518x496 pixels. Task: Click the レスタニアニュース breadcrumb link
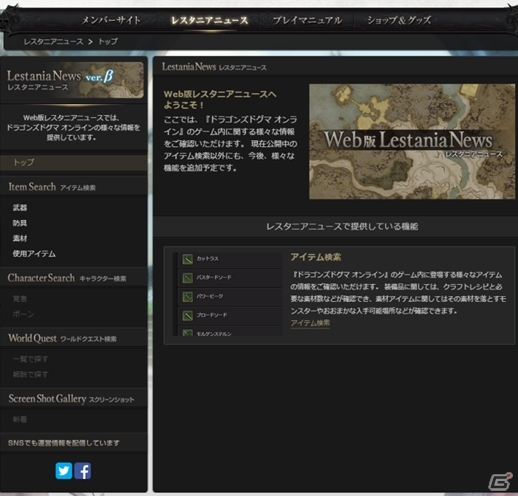point(53,42)
